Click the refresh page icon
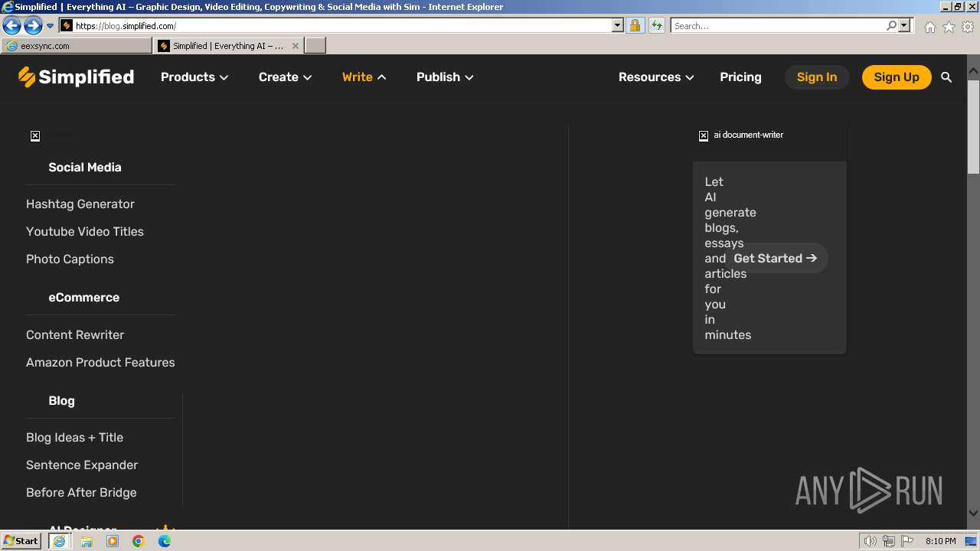Viewport: 980px width, 551px height. 656,25
